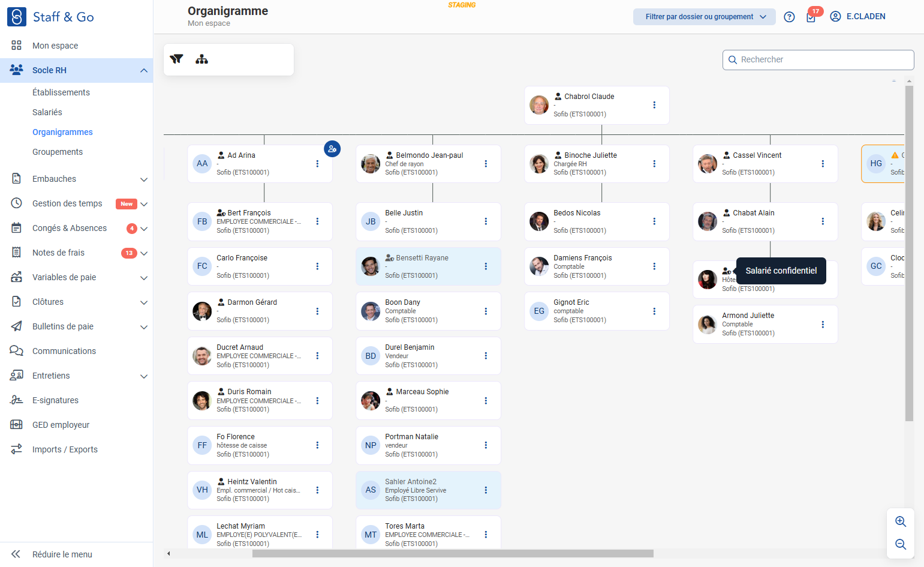924x567 pixels.
Task: Open the help question mark icon
Action: click(790, 17)
